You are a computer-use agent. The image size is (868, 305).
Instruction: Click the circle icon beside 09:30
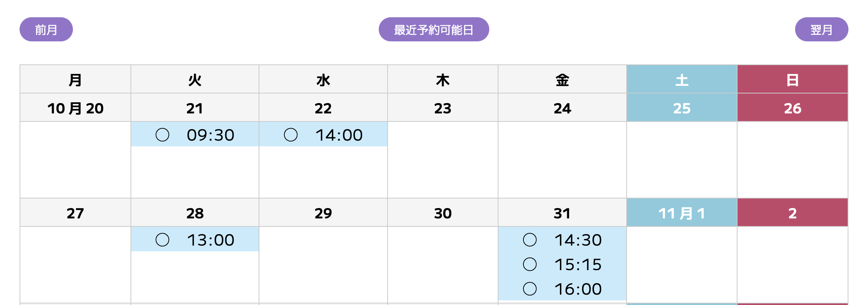point(162,135)
